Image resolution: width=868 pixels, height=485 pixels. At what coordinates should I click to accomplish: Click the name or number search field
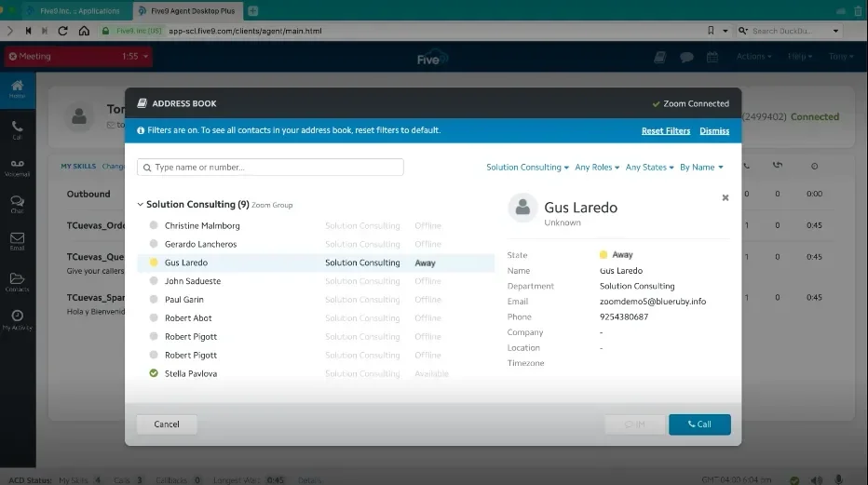point(270,168)
